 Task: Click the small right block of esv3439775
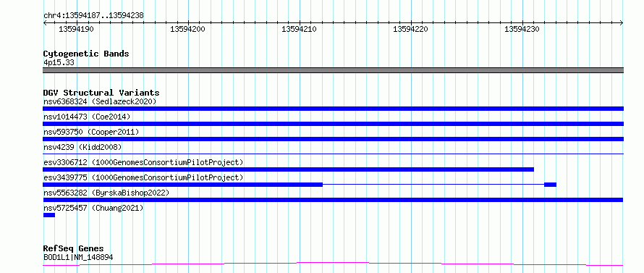pos(551,185)
